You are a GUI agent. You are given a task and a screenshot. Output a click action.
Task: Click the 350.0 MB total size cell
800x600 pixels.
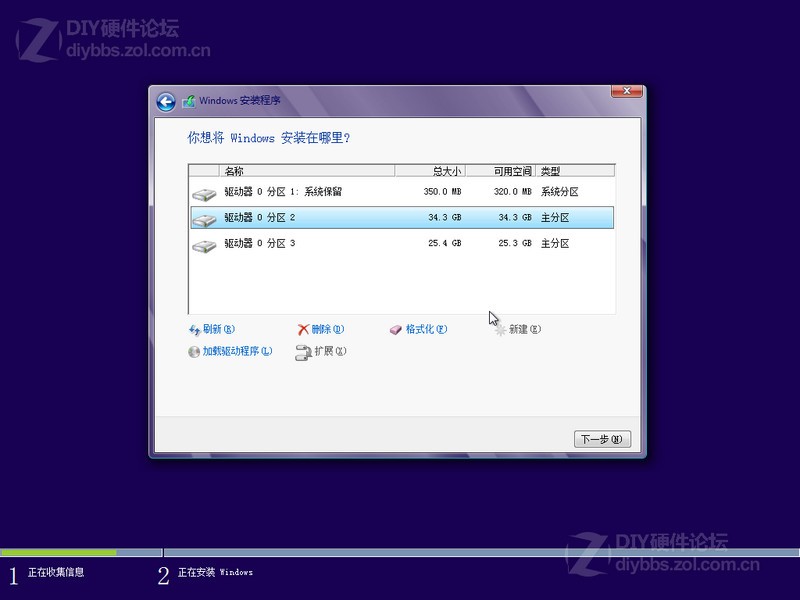click(x=442, y=192)
